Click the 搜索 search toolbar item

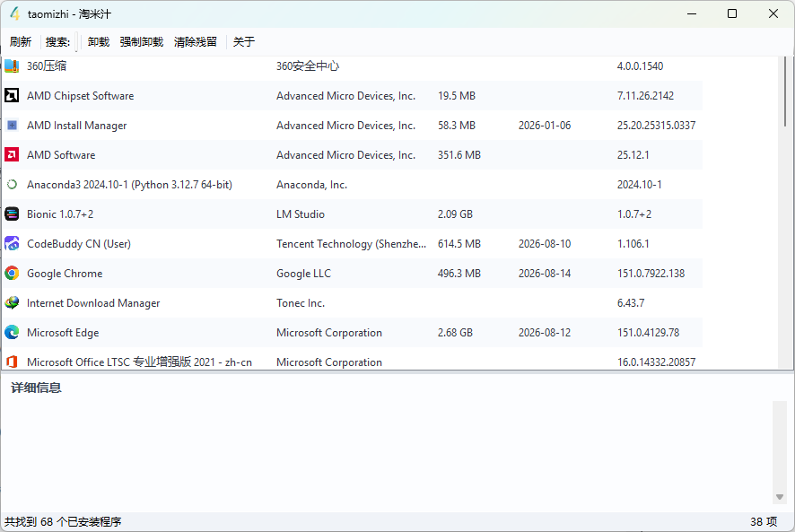point(57,41)
